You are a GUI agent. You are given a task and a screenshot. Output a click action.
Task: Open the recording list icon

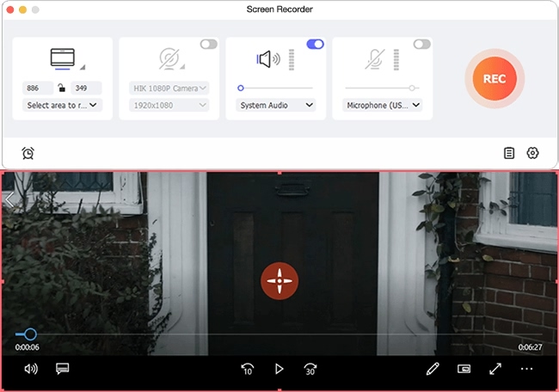509,153
